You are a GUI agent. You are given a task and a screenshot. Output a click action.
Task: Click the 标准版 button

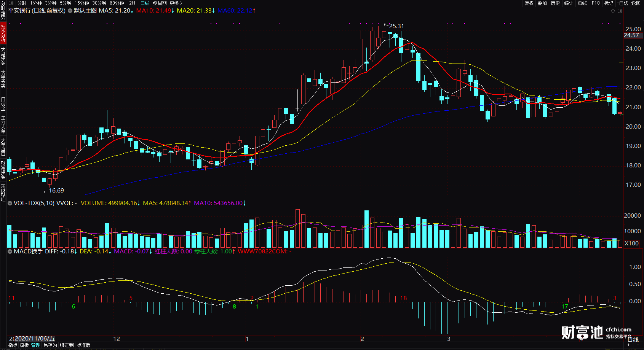click(84, 345)
